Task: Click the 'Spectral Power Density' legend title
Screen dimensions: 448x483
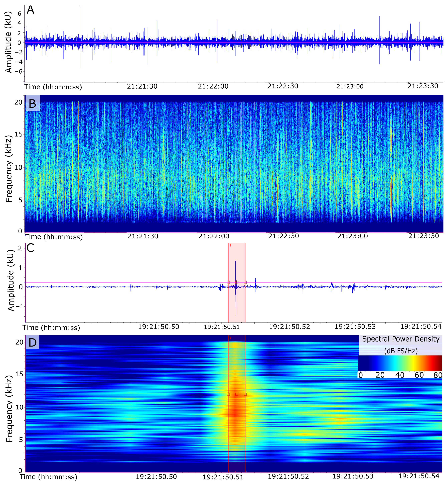Action: pyautogui.click(x=401, y=339)
